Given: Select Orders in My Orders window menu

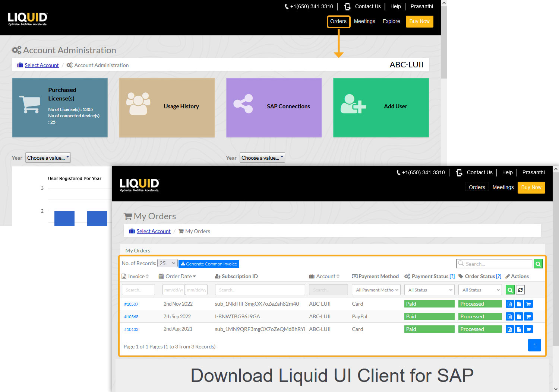Looking at the screenshot, I should [477, 187].
